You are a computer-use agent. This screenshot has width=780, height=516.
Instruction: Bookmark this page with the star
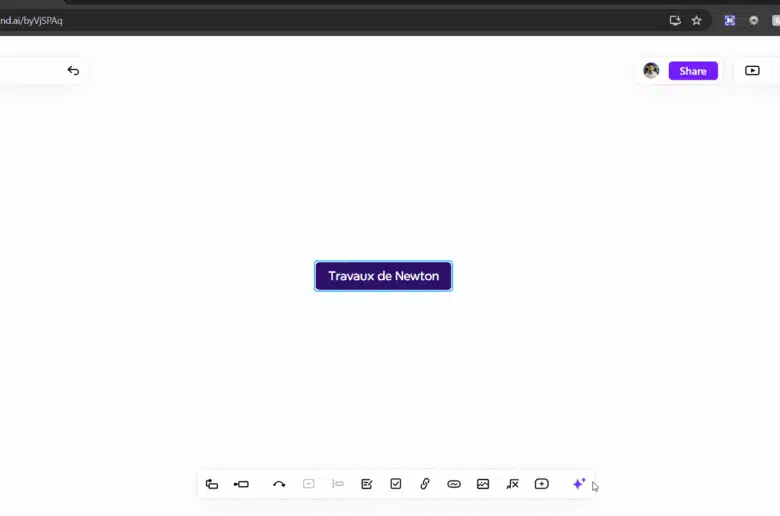click(697, 20)
